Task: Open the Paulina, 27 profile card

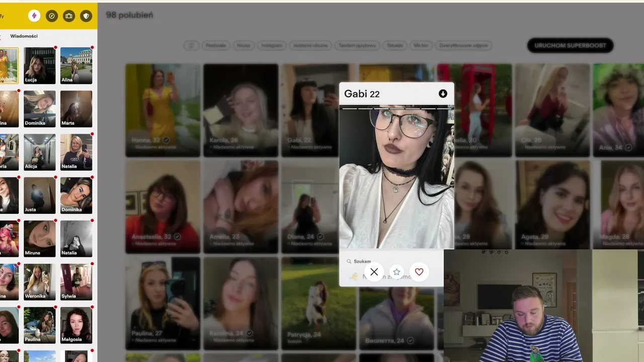Action: pyautogui.click(x=163, y=303)
